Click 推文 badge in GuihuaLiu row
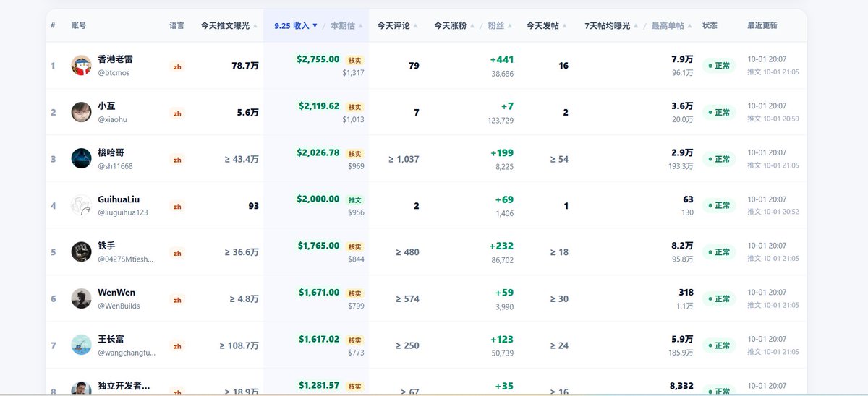Screen dimensions: 868x396 tap(354, 200)
